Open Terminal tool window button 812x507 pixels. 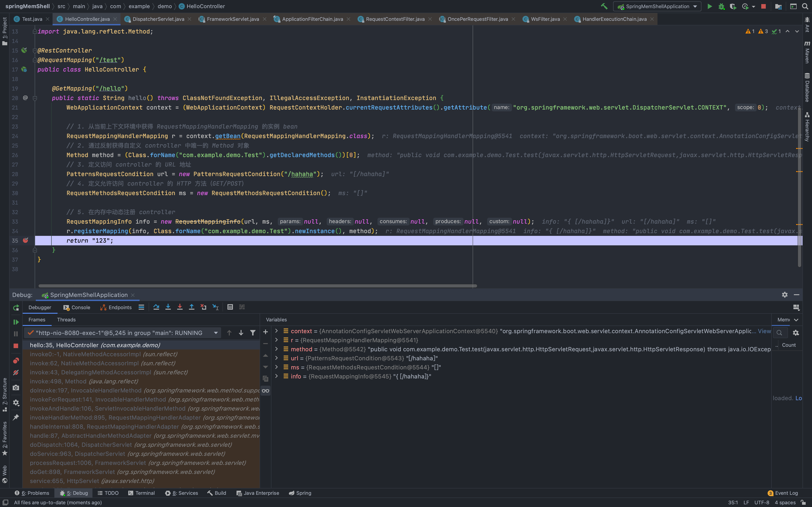coord(141,493)
